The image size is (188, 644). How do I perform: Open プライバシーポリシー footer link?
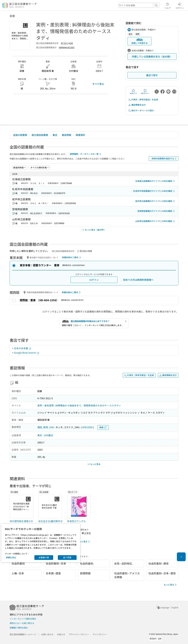(x=79, y=634)
